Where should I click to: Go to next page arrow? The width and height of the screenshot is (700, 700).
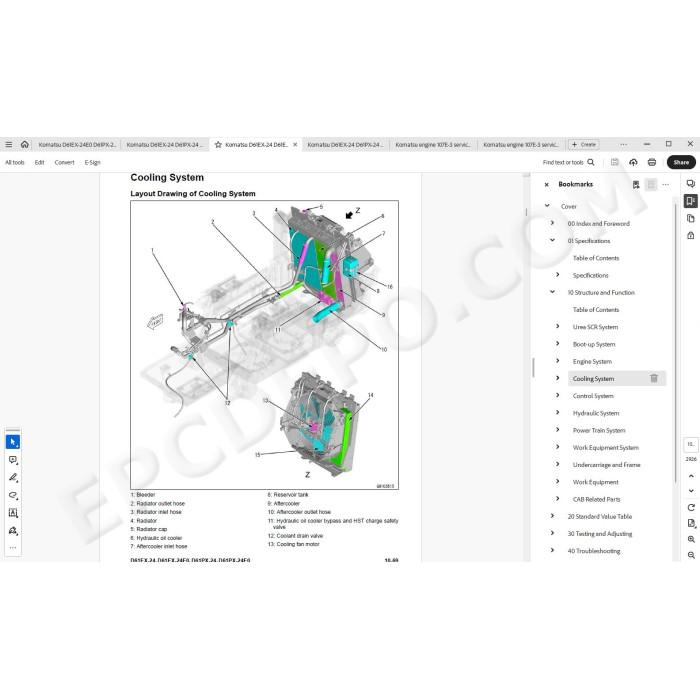691,491
